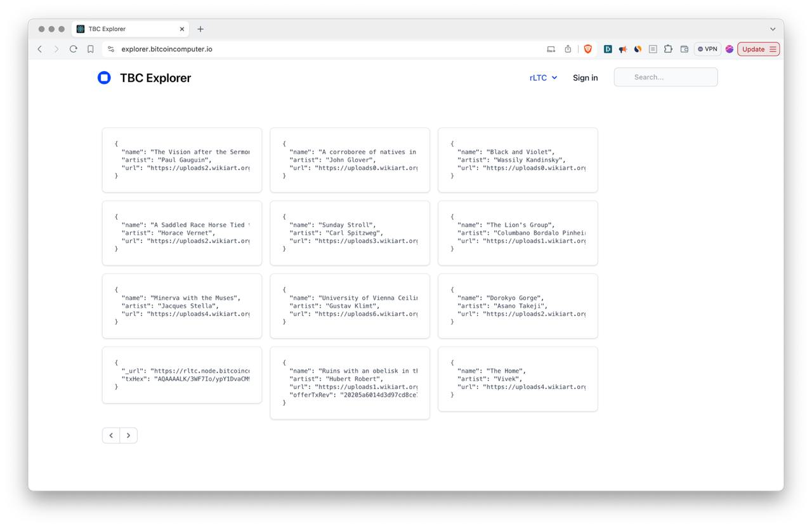Open Brave Shields lion icon

click(588, 49)
